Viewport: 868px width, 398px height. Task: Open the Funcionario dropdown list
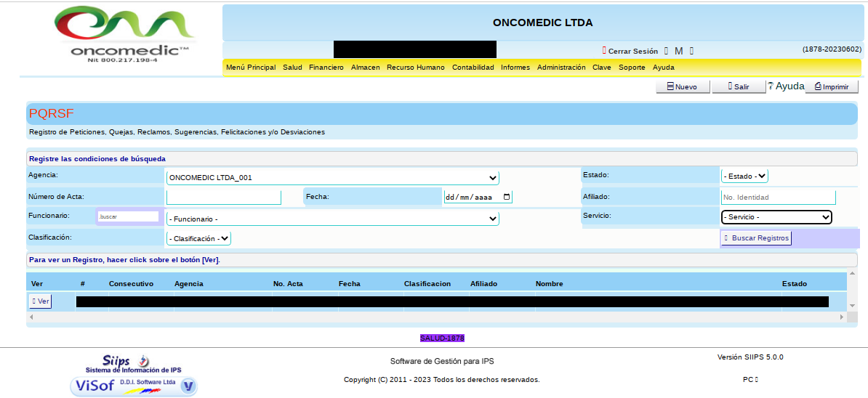click(332, 219)
